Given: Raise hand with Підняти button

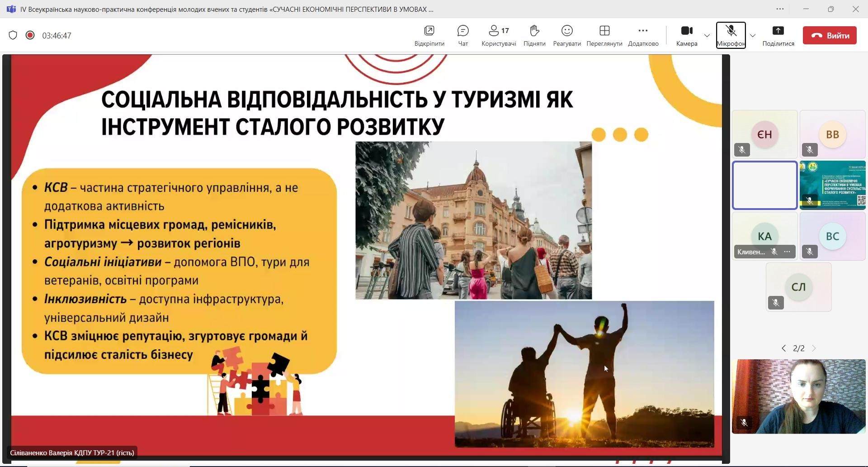Looking at the screenshot, I should coord(534,35).
